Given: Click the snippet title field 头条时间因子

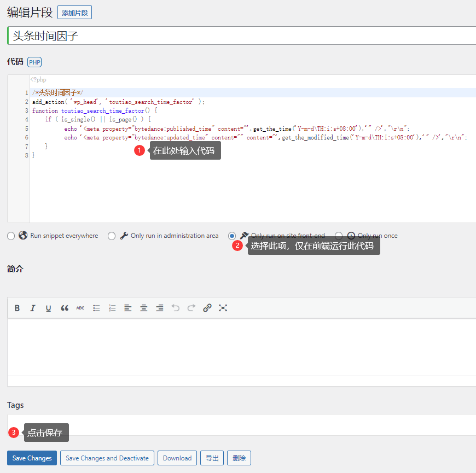Looking at the screenshot, I should 242,36.
